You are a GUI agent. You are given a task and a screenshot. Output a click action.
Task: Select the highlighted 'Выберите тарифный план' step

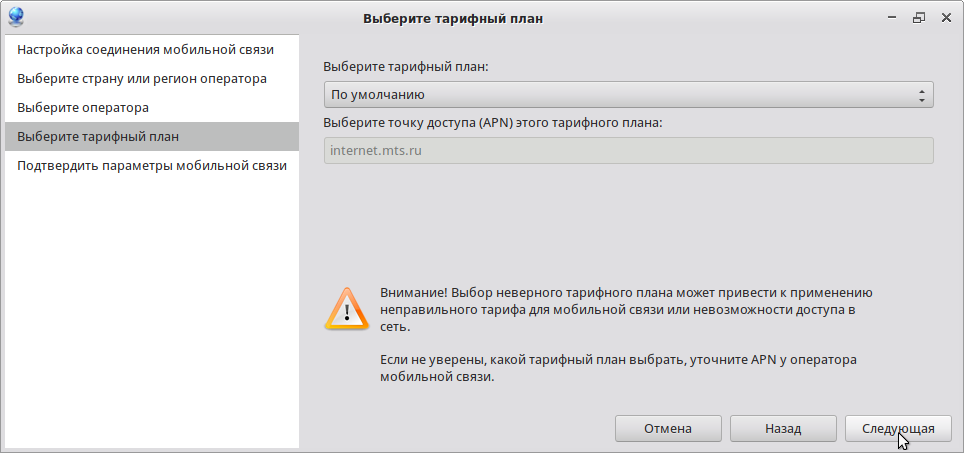[98, 136]
